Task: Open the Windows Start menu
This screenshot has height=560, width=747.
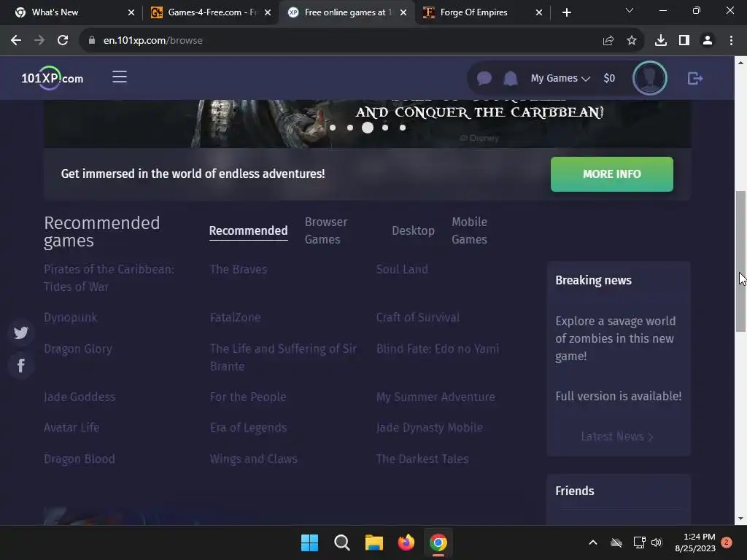Action: (309, 542)
